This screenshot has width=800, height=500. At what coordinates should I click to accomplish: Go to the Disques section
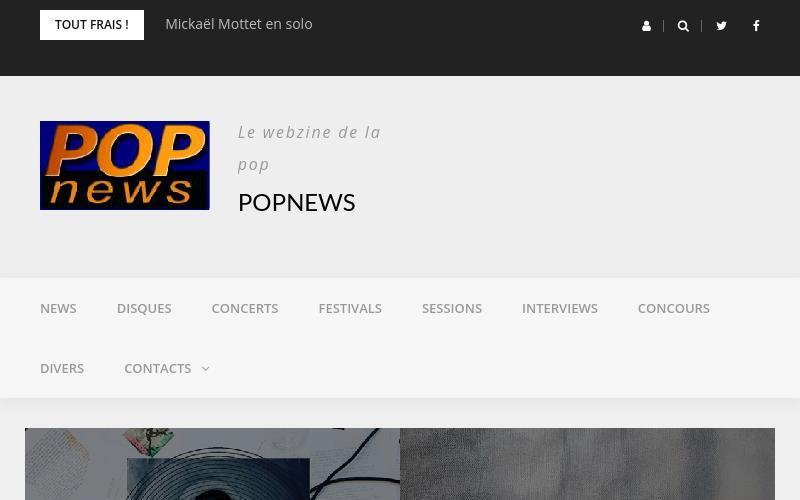(x=144, y=309)
